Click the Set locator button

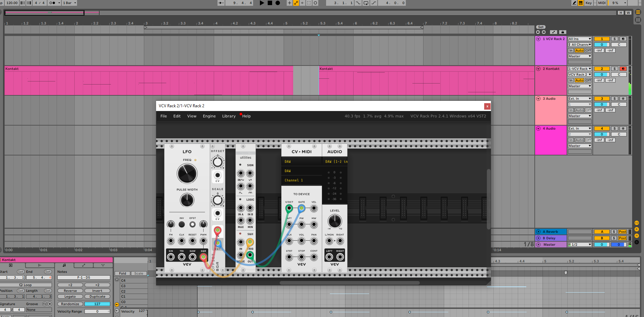[x=541, y=27]
